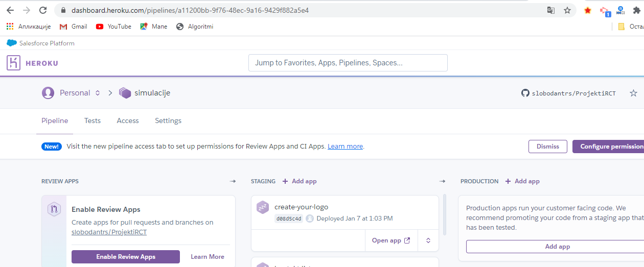The image size is (644, 267).
Task: Open the Apps grid bookmark
Action: [29, 27]
